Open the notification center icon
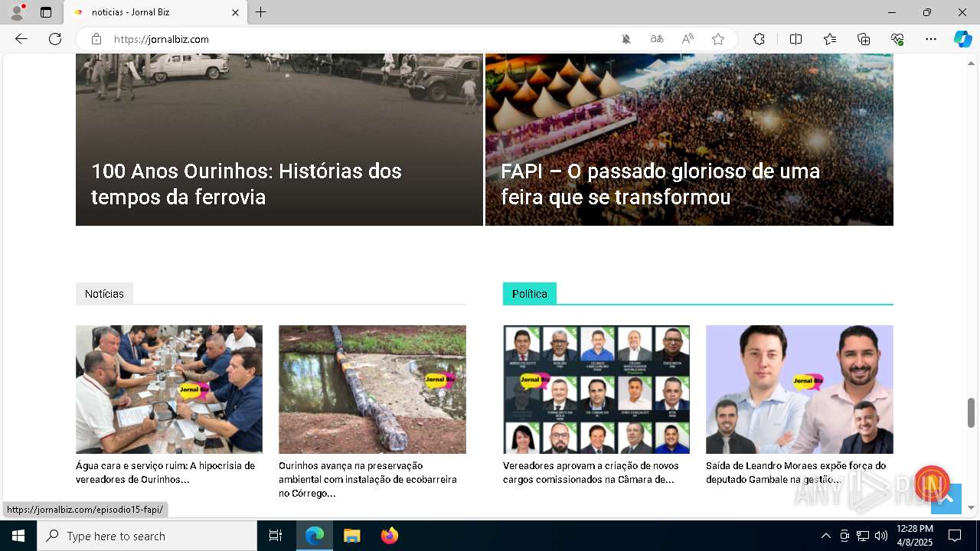Screen dimensions: 980x551 [x=955, y=536]
